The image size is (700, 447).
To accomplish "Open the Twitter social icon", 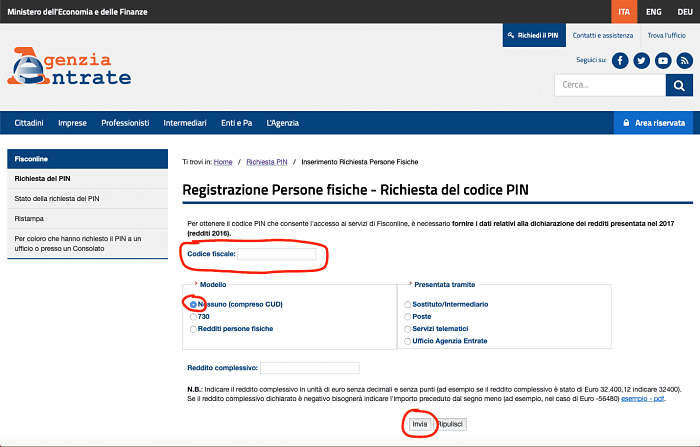I will click(x=641, y=60).
